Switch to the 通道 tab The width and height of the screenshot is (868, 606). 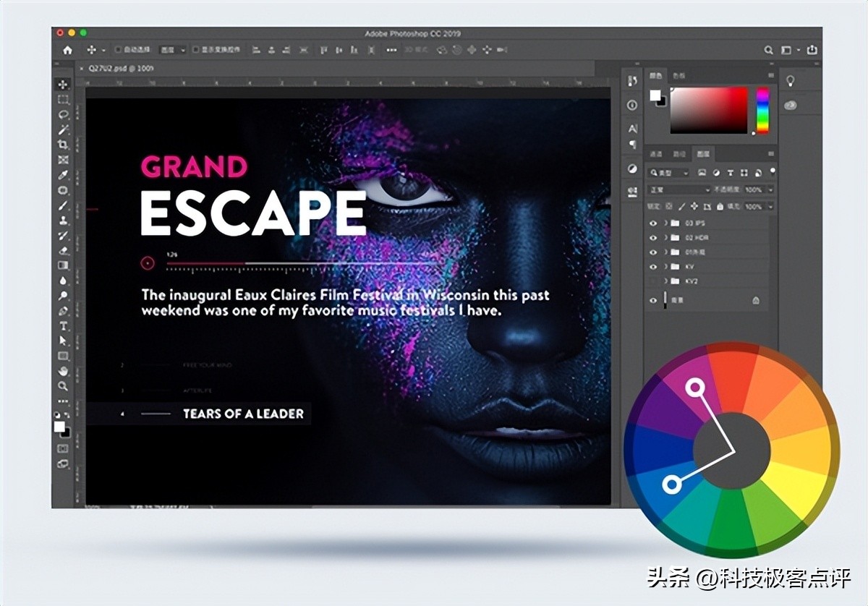(x=655, y=153)
